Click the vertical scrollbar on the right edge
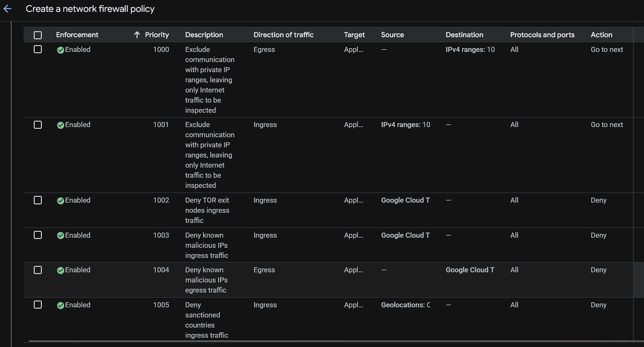Viewport: 644px width, 347px height. (x=637, y=279)
